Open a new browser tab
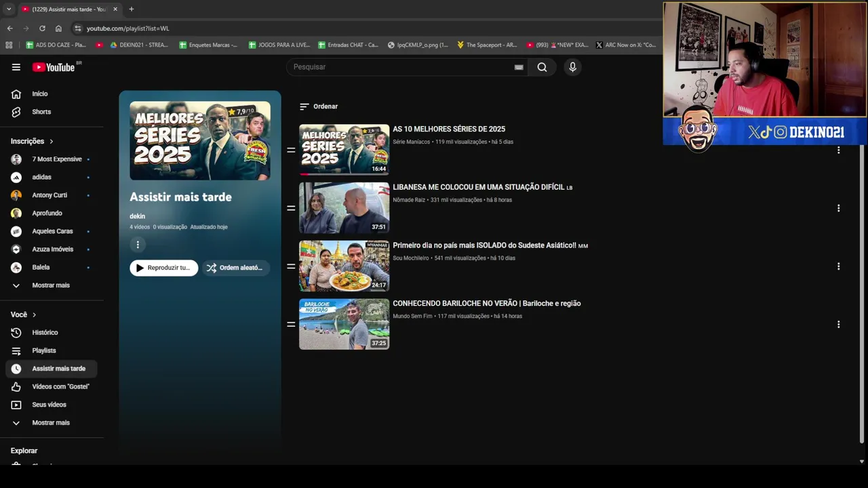This screenshot has height=488, width=868. [x=132, y=9]
